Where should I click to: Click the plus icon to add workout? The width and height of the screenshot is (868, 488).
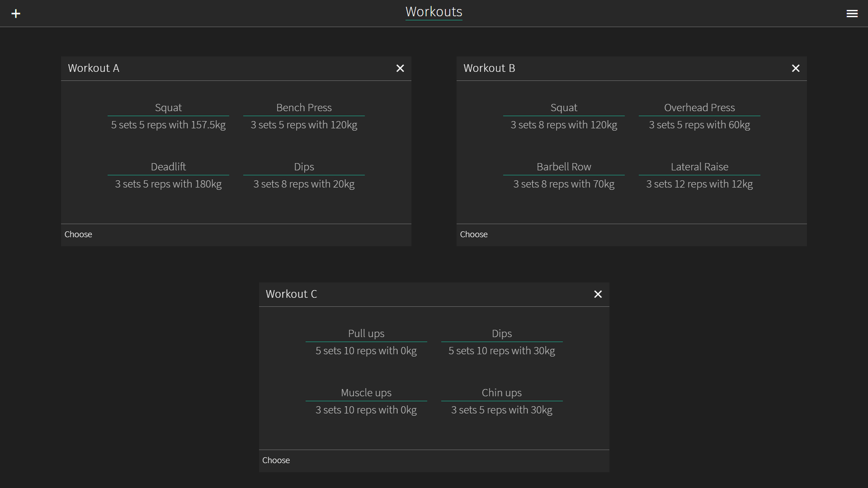click(16, 14)
